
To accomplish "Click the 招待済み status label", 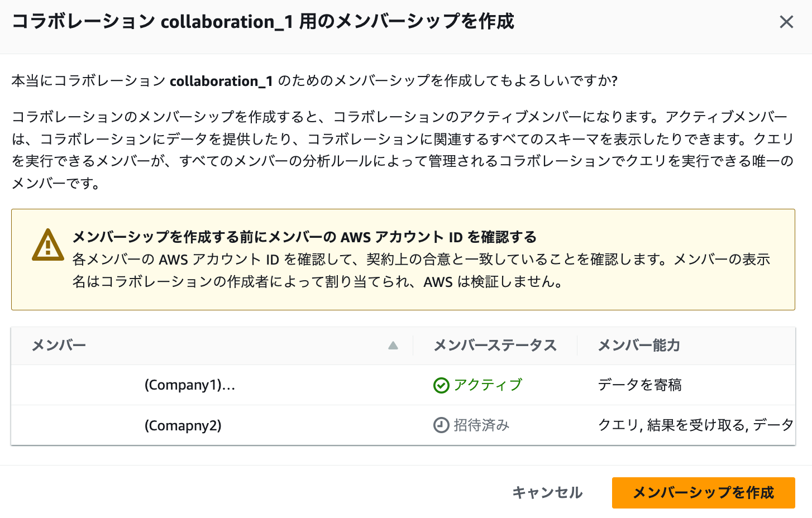I will [x=481, y=425].
